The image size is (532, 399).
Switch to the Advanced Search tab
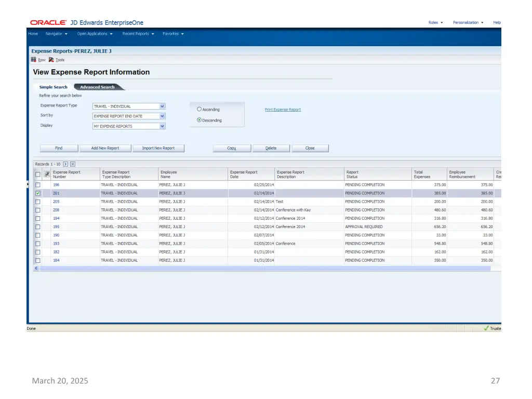[97, 87]
